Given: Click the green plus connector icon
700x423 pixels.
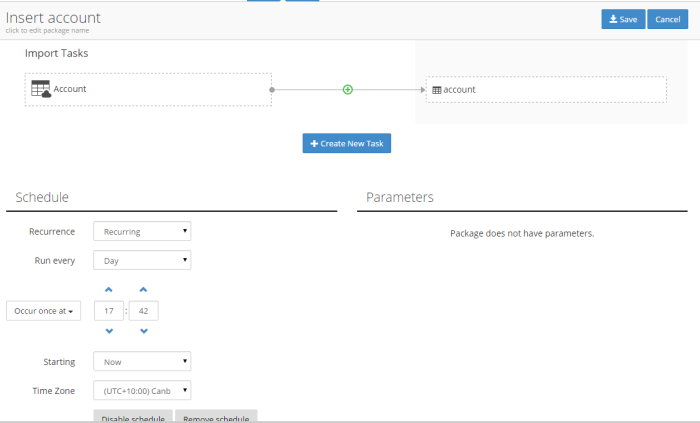Looking at the screenshot, I should (x=348, y=89).
